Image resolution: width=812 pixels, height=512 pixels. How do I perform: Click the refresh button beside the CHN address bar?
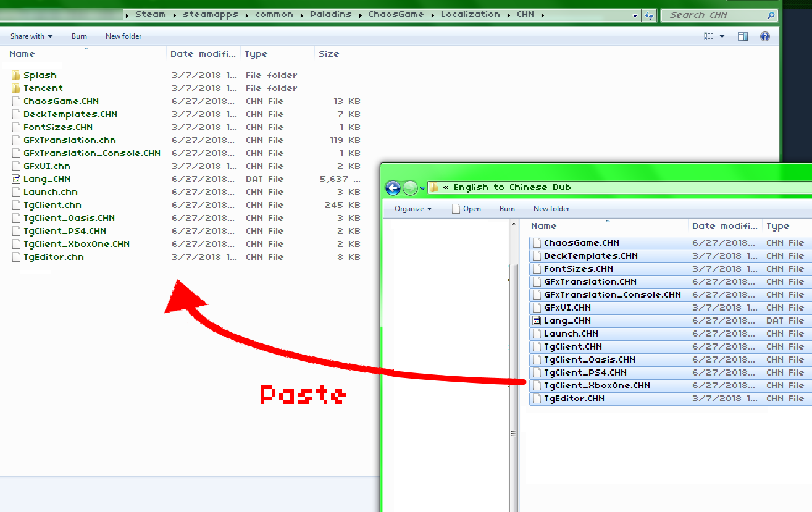tap(648, 15)
